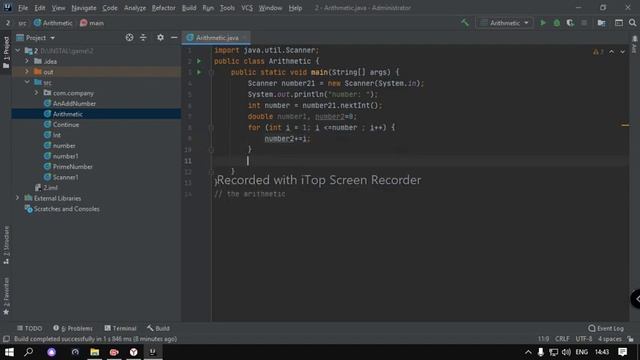Expand the .idea folder
The image size is (640, 360).
(x=27, y=61)
